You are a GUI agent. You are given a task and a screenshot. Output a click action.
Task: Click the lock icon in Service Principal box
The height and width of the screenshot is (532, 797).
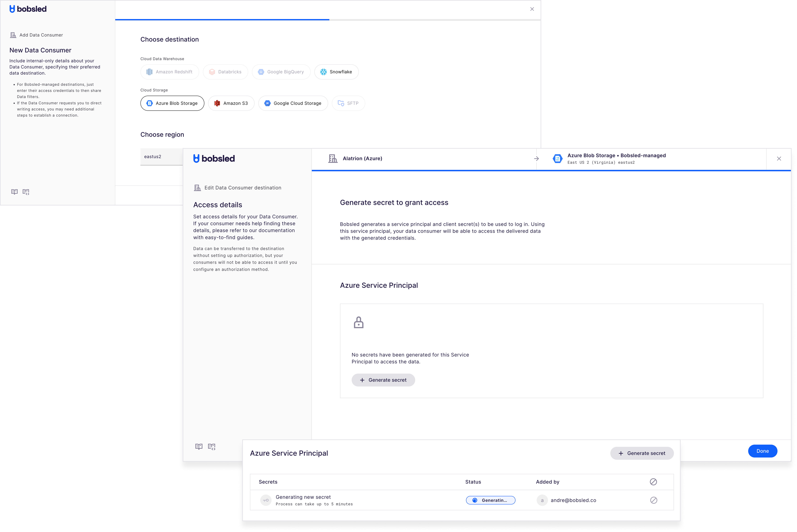[359, 322]
